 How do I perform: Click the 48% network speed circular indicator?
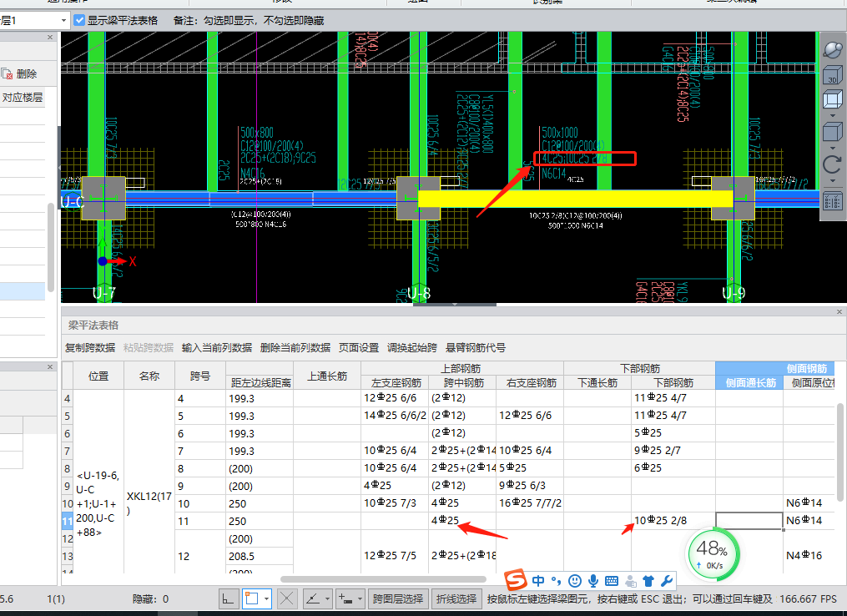tap(713, 554)
